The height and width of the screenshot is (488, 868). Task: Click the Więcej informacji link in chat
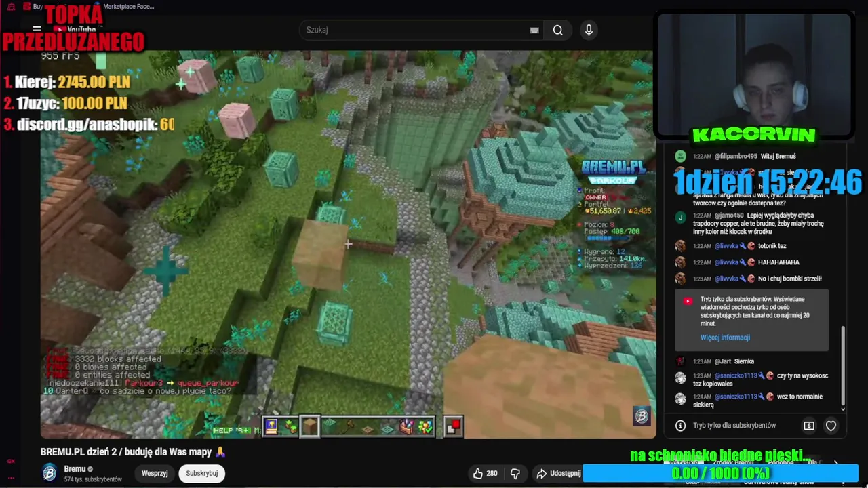725,338
